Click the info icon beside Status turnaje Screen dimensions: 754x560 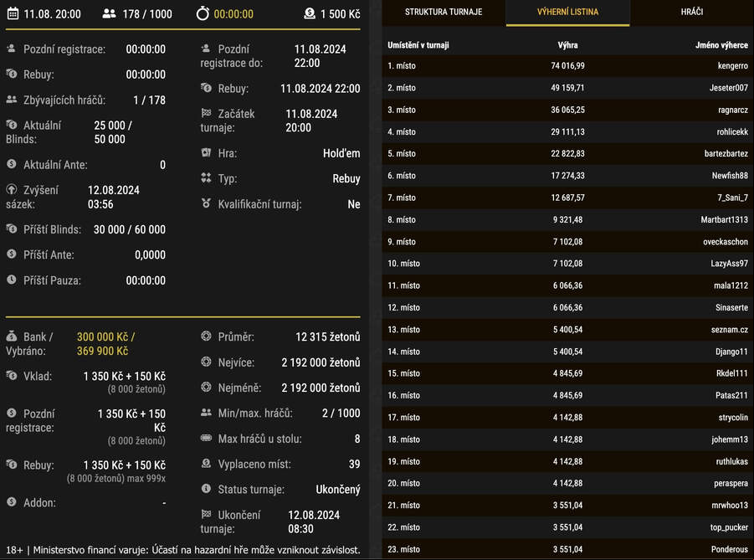[207, 489]
